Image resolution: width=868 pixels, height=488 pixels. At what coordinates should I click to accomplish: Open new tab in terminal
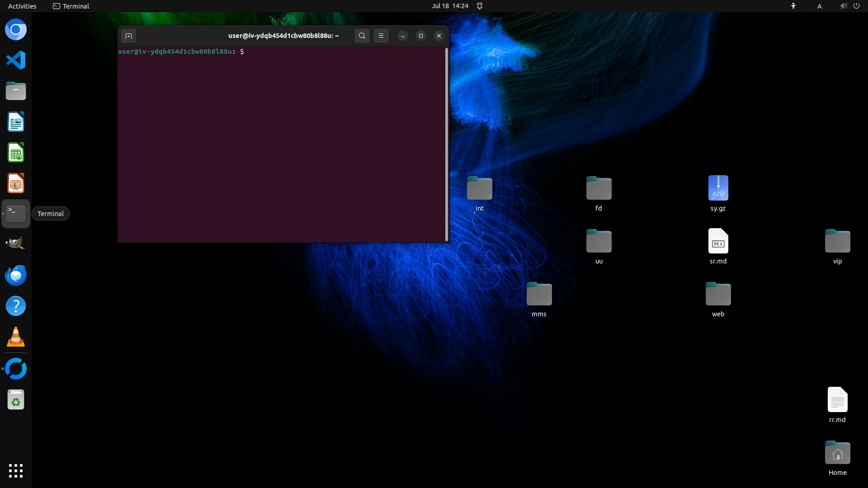point(128,36)
